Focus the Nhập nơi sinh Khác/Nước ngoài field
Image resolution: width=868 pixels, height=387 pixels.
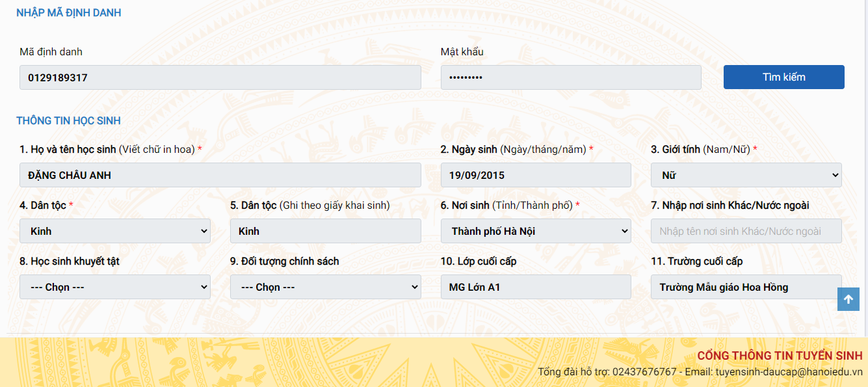746,231
